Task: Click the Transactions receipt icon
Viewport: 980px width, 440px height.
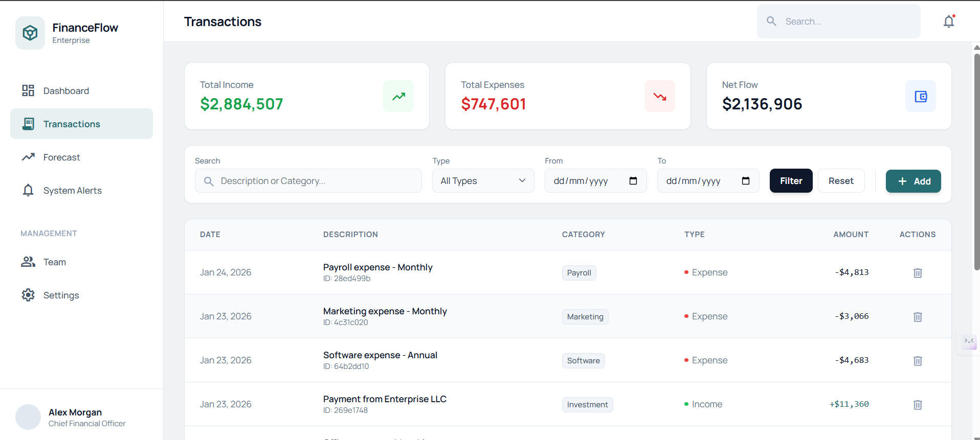Action: coord(28,124)
